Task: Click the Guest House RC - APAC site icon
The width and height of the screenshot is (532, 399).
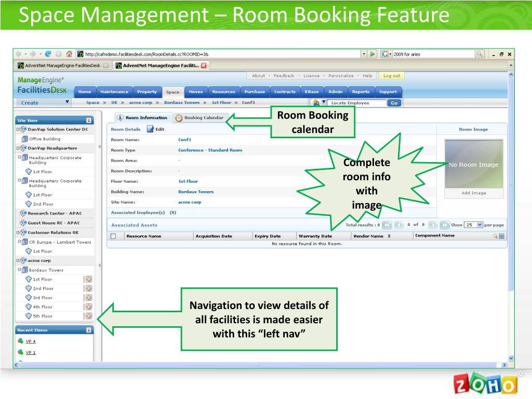Action: [x=23, y=223]
